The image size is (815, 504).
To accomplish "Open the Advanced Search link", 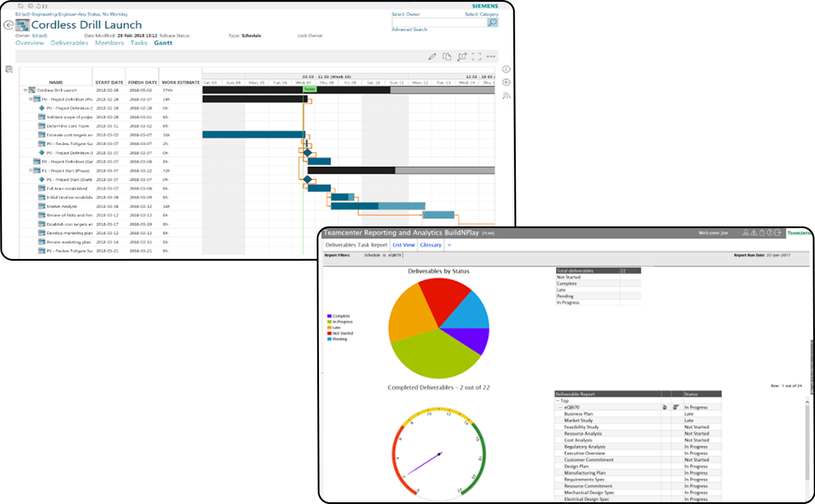I will tap(409, 29).
